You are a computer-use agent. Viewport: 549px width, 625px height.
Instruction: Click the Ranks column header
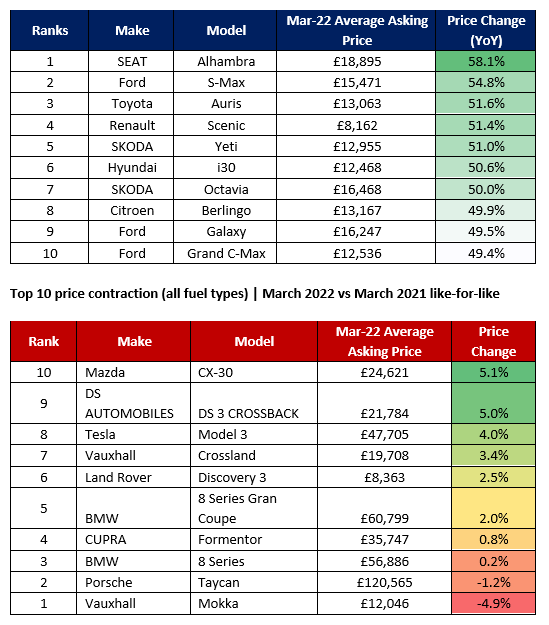(x=50, y=31)
